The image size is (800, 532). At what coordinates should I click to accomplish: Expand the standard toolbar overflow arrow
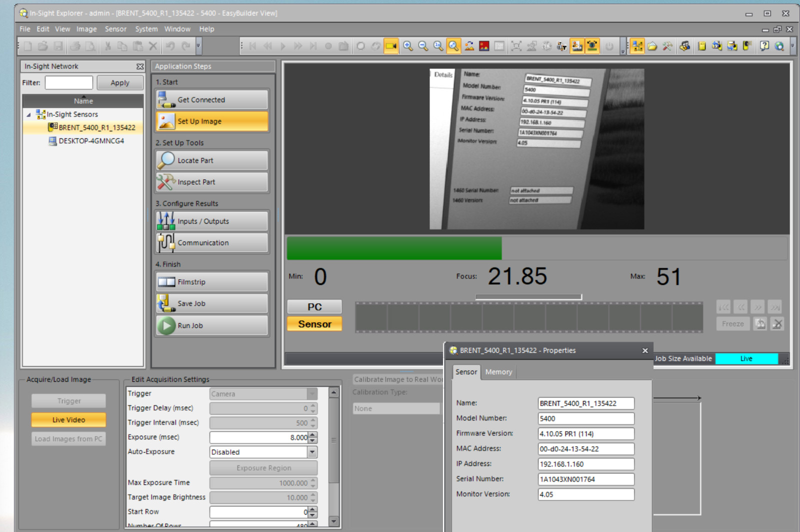198,46
